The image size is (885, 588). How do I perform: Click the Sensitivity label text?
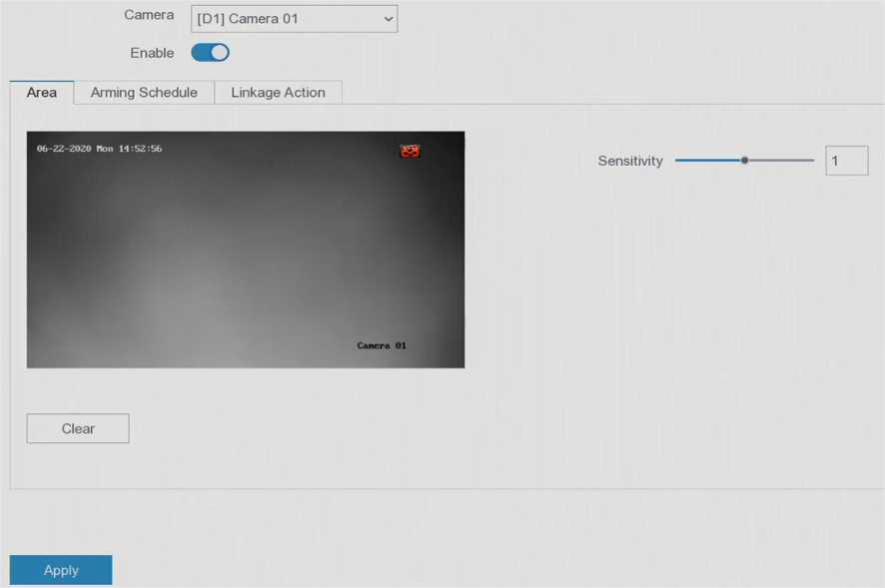tap(630, 161)
